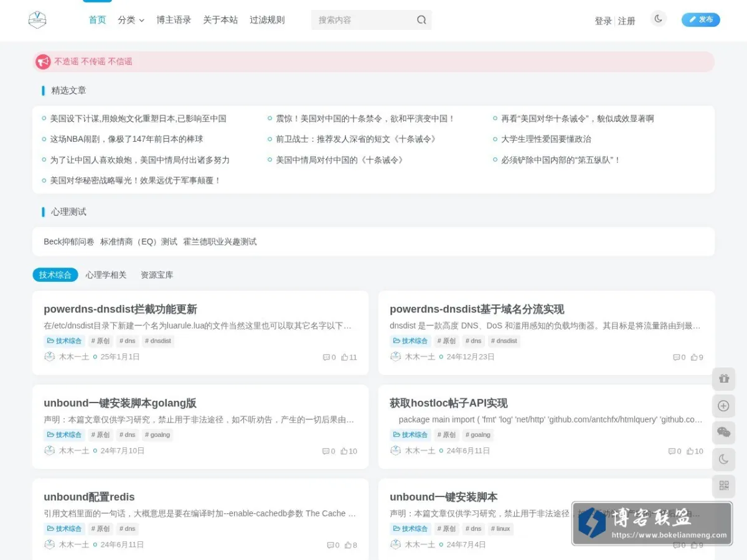Image resolution: width=747 pixels, height=560 pixels.
Task: Open article 震惊！美国对中国的十条禁令
Action: tap(365, 118)
